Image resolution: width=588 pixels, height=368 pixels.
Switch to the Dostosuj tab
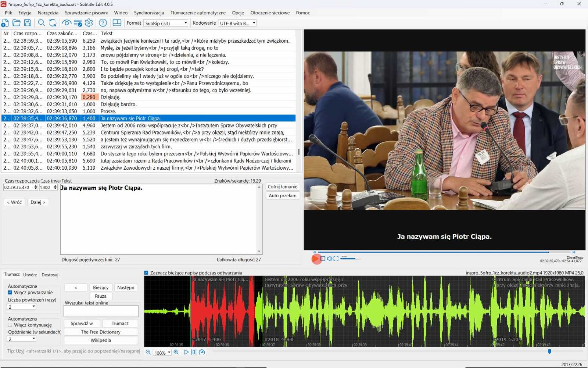click(50, 275)
